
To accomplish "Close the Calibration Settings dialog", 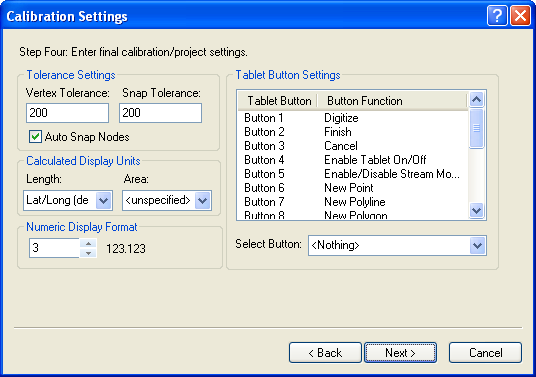I will pyautogui.click(x=520, y=16).
